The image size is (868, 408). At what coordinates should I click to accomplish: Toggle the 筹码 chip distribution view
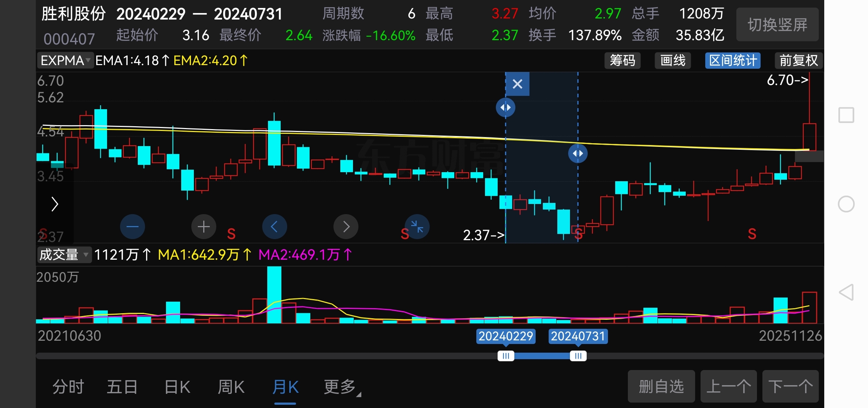pos(622,60)
